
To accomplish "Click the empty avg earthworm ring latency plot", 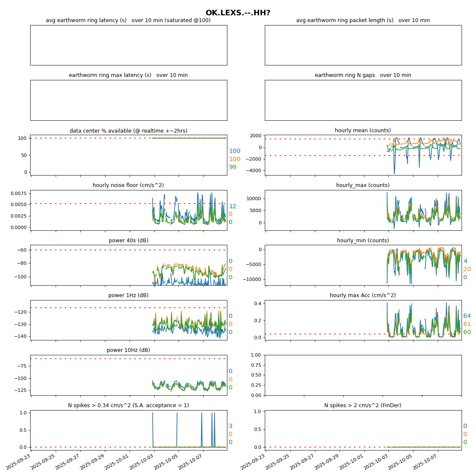I will 128,45.
